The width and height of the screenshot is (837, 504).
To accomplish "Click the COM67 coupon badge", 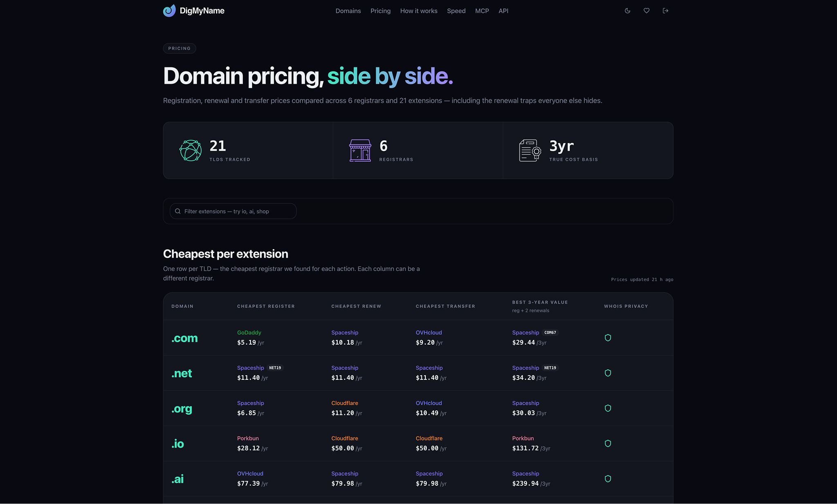I will click(550, 332).
